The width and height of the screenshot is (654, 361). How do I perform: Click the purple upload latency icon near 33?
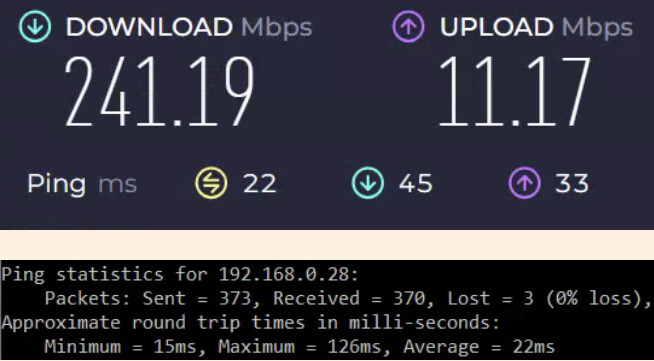(x=524, y=183)
